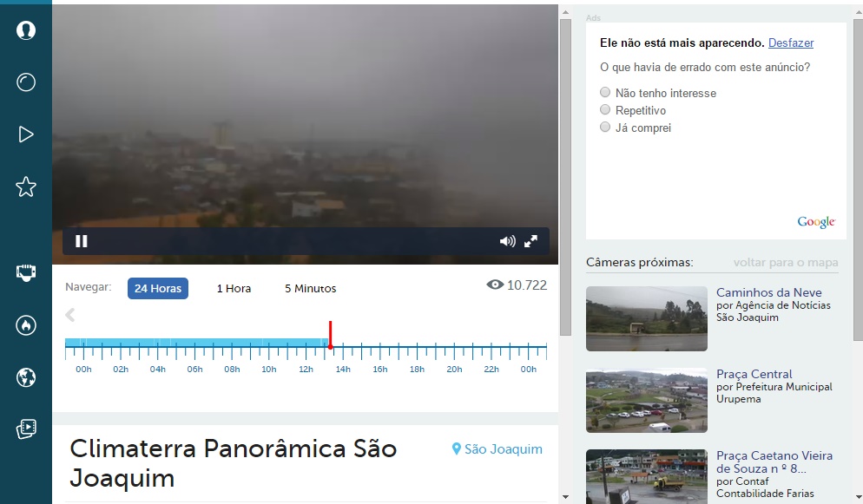Image resolution: width=863 pixels, height=504 pixels.
Task: Click the Praça Central thumbnail image
Action: 647,400
